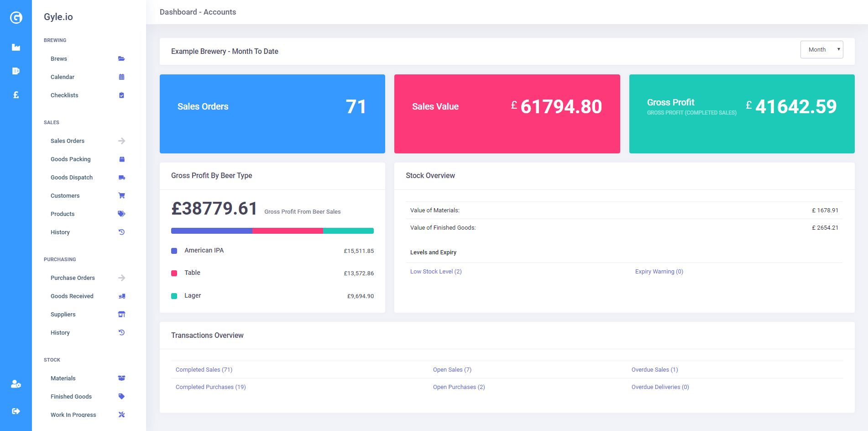
Task: Click the Sales Value pink card
Action: click(507, 114)
